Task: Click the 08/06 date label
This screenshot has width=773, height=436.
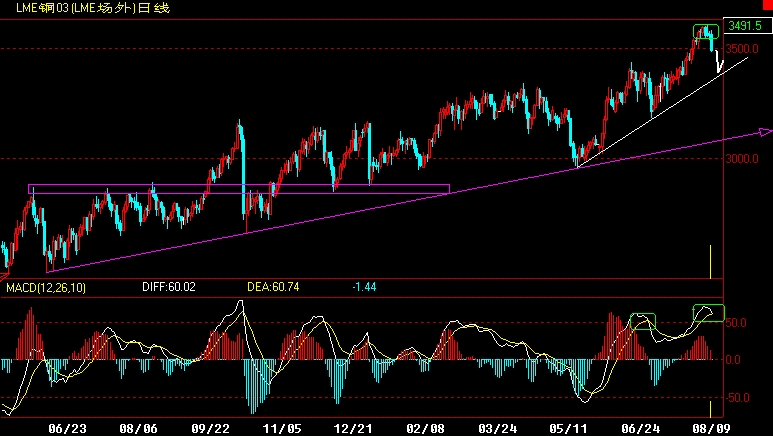Action: pos(139,429)
